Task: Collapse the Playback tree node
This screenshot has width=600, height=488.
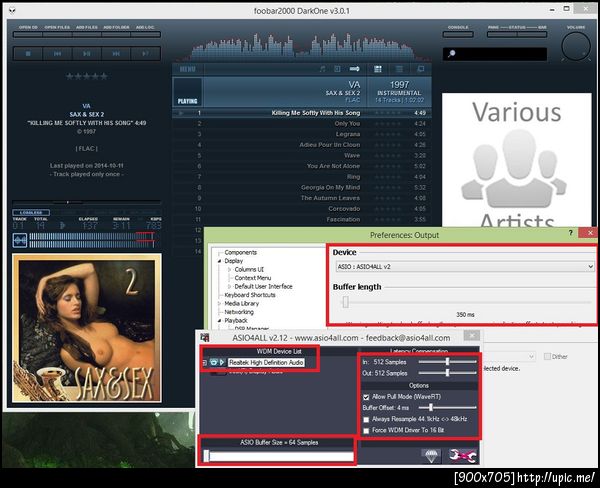Action: tap(220, 320)
